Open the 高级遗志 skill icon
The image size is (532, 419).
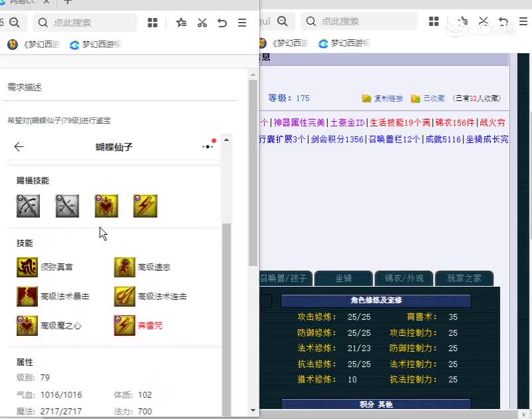coord(124,267)
